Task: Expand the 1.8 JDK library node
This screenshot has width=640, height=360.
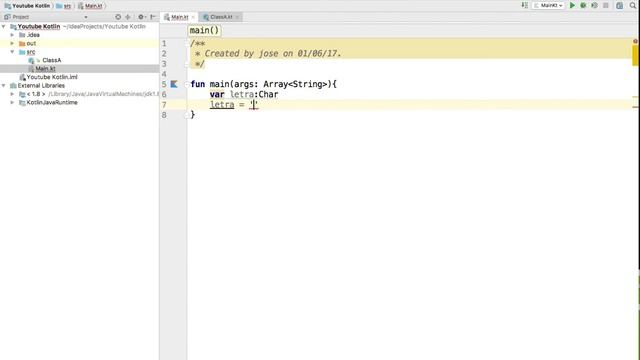Action: click(12, 94)
